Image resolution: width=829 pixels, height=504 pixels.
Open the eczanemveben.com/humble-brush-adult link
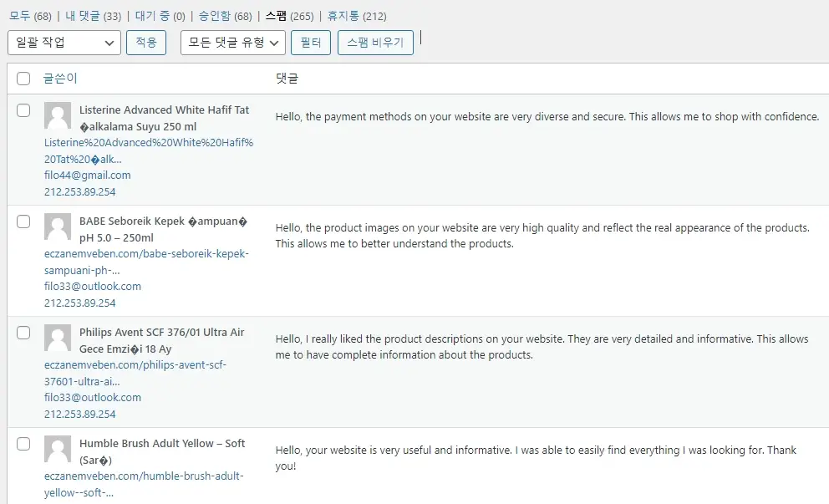pyautogui.click(x=144, y=484)
